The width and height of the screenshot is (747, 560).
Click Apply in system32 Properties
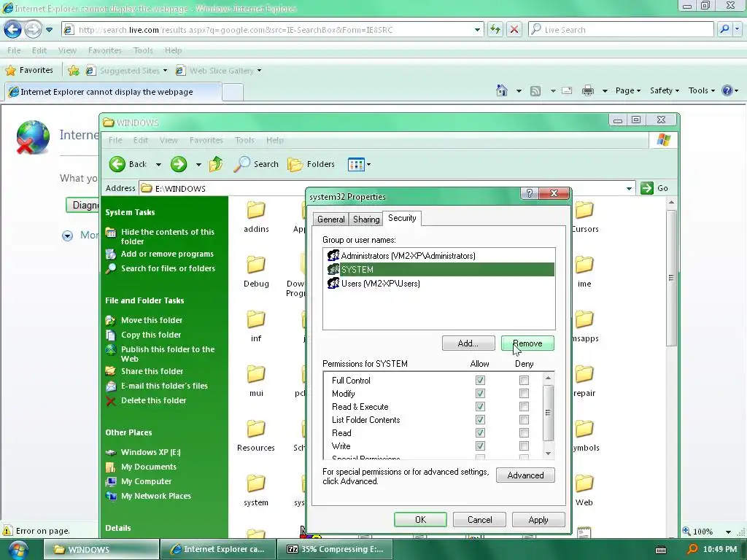(x=538, y=519)
